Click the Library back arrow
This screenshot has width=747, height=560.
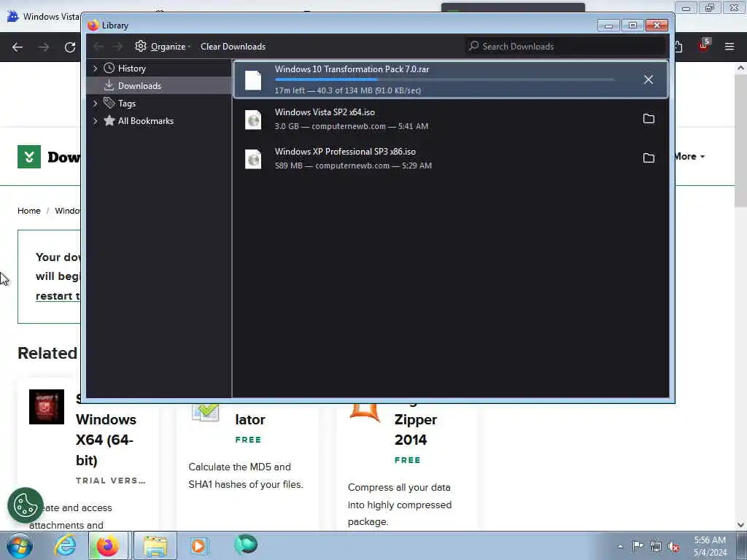pos(98,46)
